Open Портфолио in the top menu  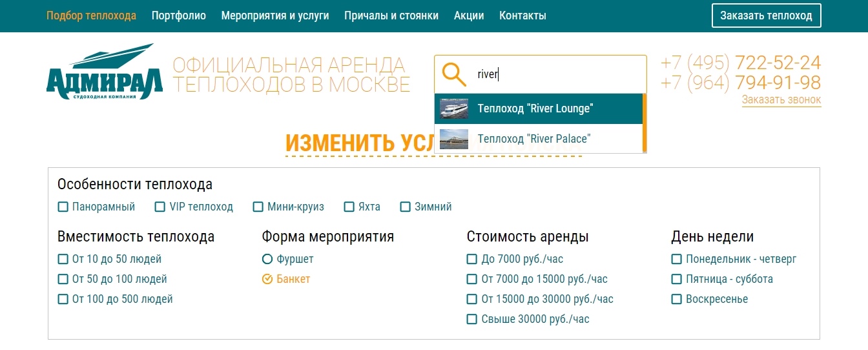tap(178, 15)
